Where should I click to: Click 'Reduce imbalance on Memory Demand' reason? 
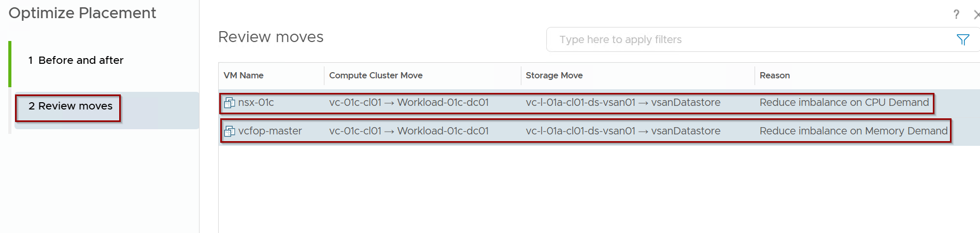tap(854, 131)
